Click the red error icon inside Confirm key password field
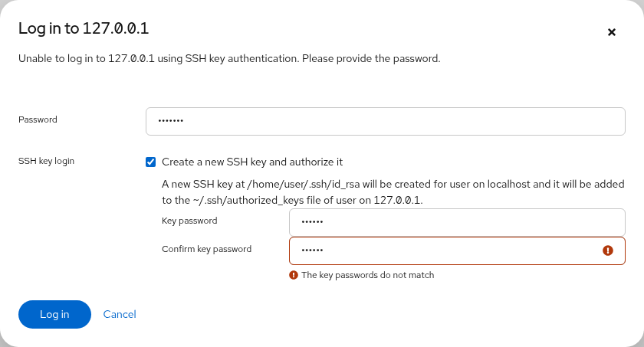644x347 pixels. point(608,250)
